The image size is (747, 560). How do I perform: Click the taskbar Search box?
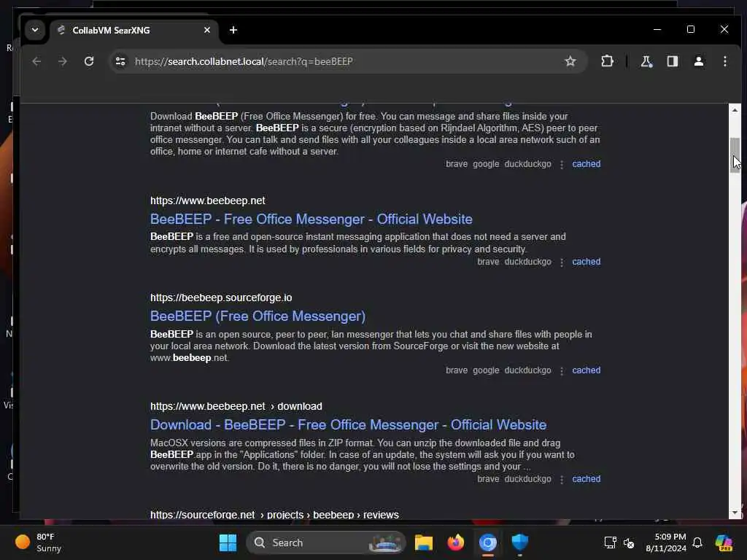point(325,542)
